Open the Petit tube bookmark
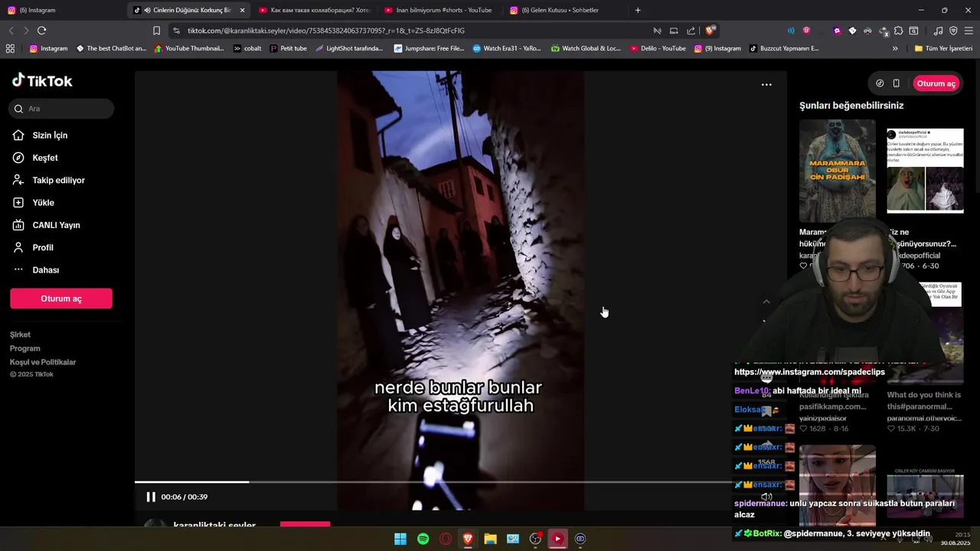The image size is (980, 551). (288, 48)
